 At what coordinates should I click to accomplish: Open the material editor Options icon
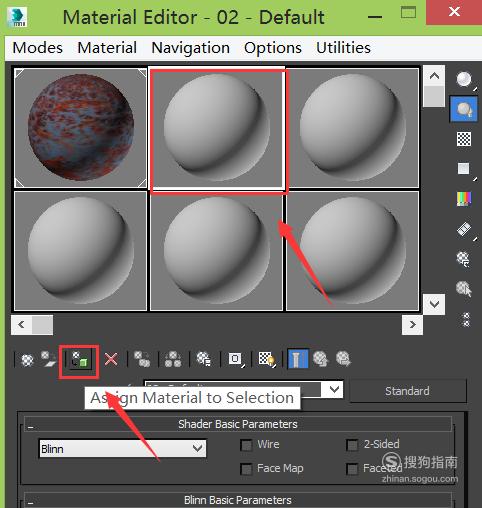(x=463, y=259)
